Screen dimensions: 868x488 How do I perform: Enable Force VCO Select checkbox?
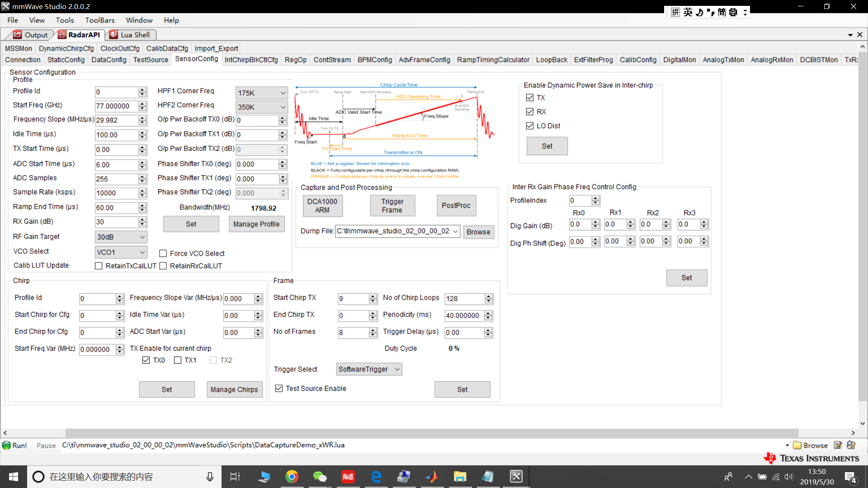coord(163,253)
